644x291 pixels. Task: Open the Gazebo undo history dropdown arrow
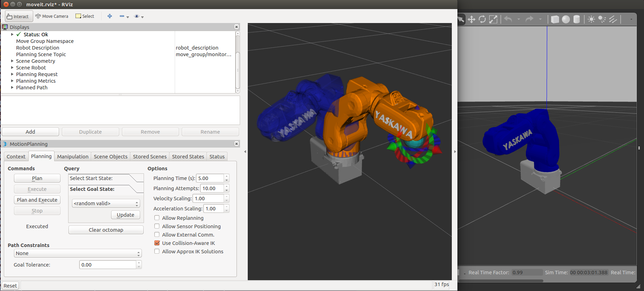click(519, 19)
